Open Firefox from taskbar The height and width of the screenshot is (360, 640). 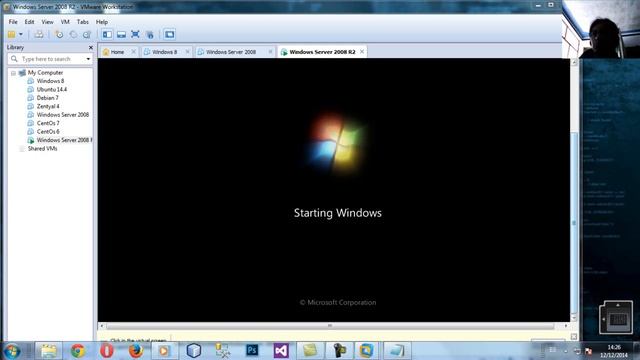tap(136, 351)
